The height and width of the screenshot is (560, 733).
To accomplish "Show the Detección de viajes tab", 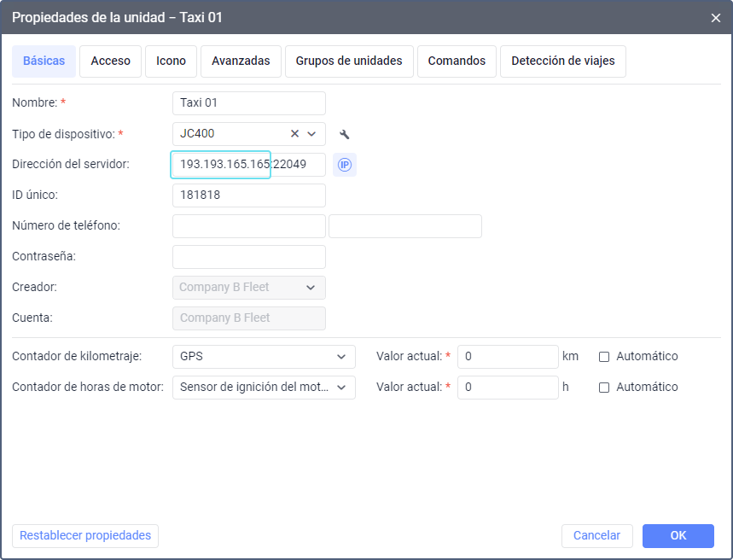I will point(563,61).
